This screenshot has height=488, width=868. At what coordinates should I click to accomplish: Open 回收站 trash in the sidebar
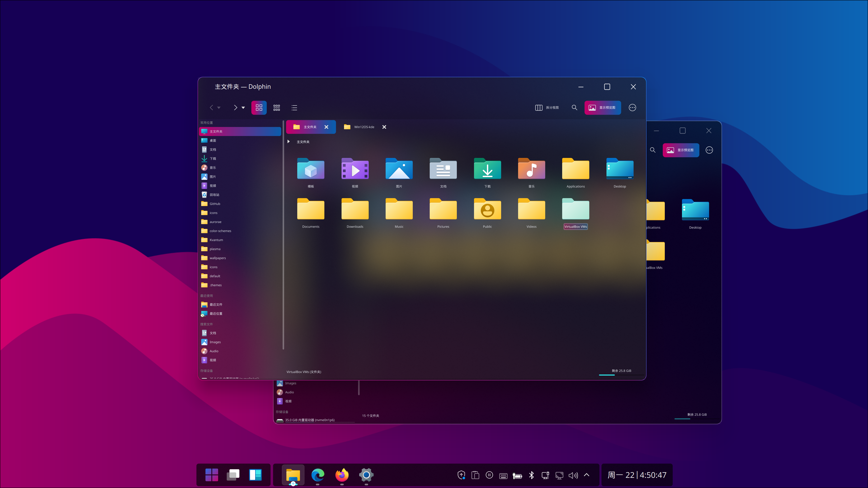[240, 195]
